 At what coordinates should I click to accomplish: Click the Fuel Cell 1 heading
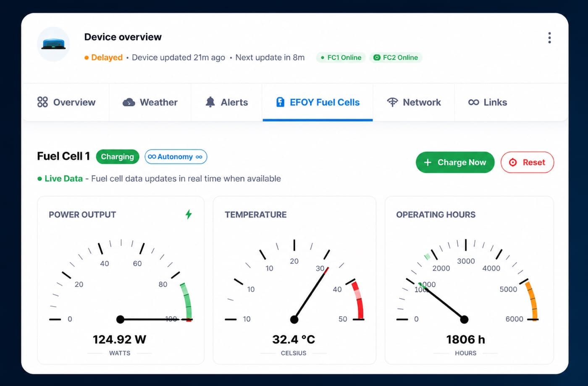point(63,156)
